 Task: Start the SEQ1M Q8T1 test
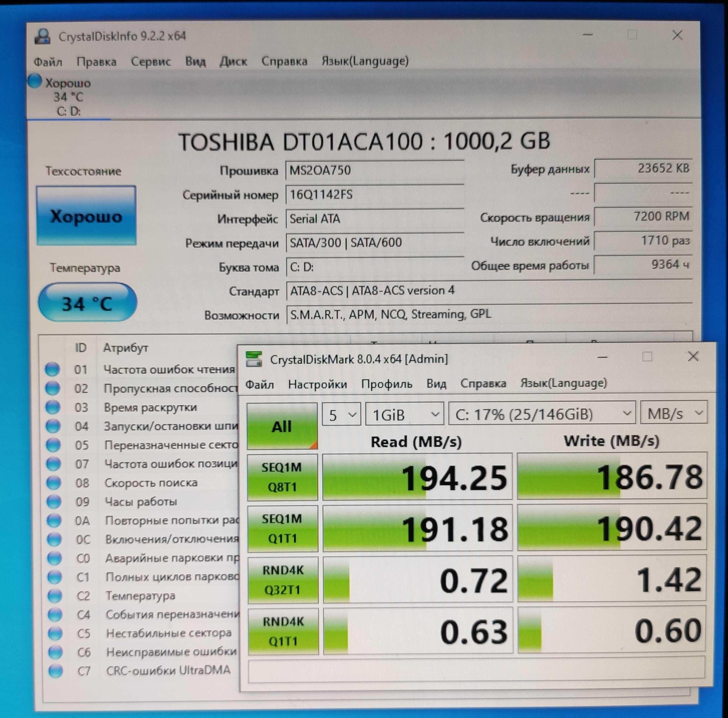(x=282, y=477)
